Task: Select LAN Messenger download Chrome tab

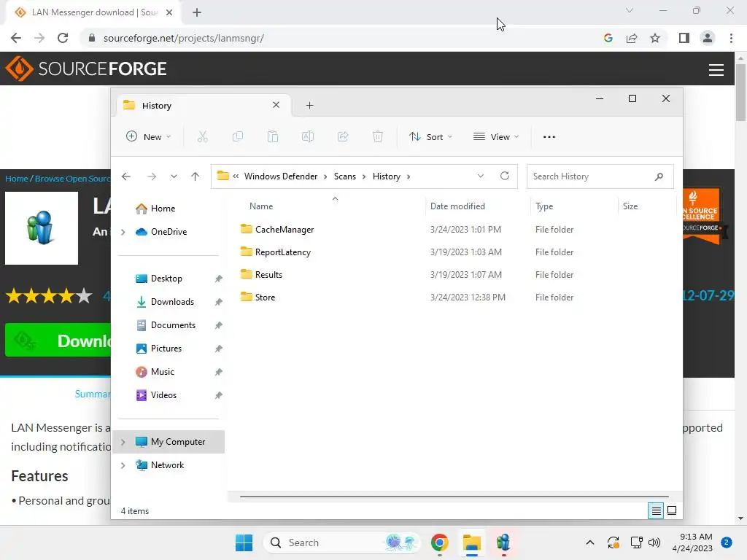Action: (93, 12)
